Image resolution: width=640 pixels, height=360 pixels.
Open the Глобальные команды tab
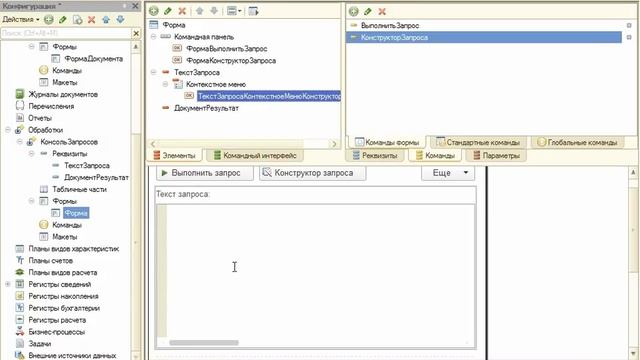coord(577,142)
